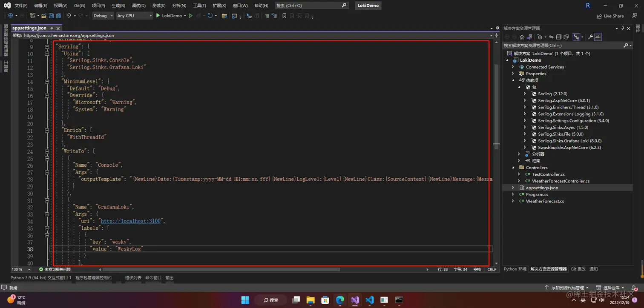Switch to the Git 更改 tab
Image resolution: width=644 pixels, height=308 pixels.
tap(578, 269)
